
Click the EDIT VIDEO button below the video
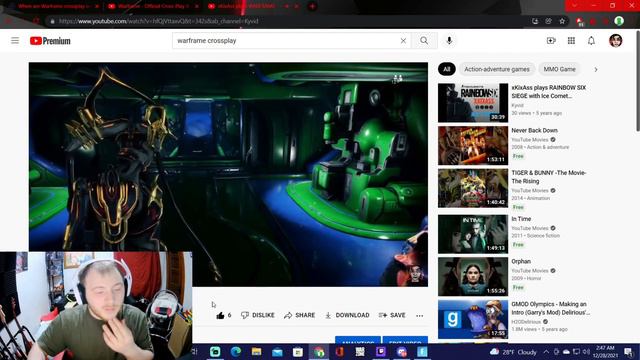[405, 340]
